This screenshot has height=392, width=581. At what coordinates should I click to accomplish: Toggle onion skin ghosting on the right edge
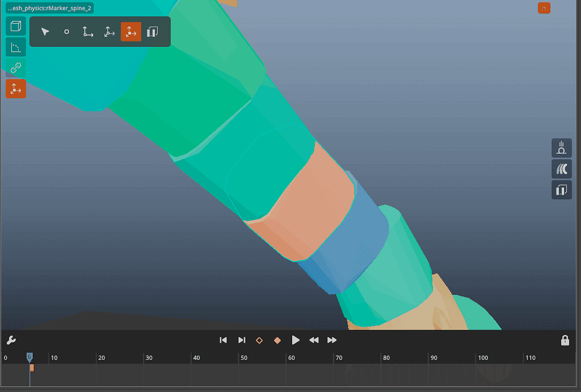pyautogui.click(x=561, y=168)
